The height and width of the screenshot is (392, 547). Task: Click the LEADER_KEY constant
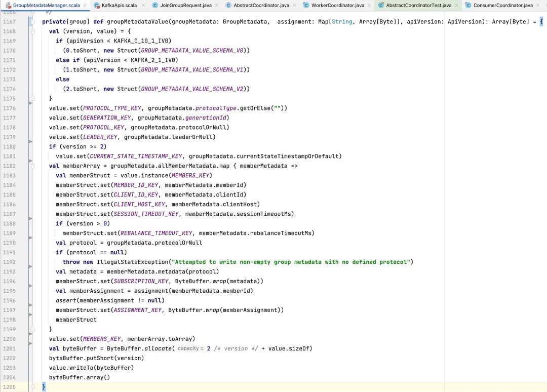[100, 137]
